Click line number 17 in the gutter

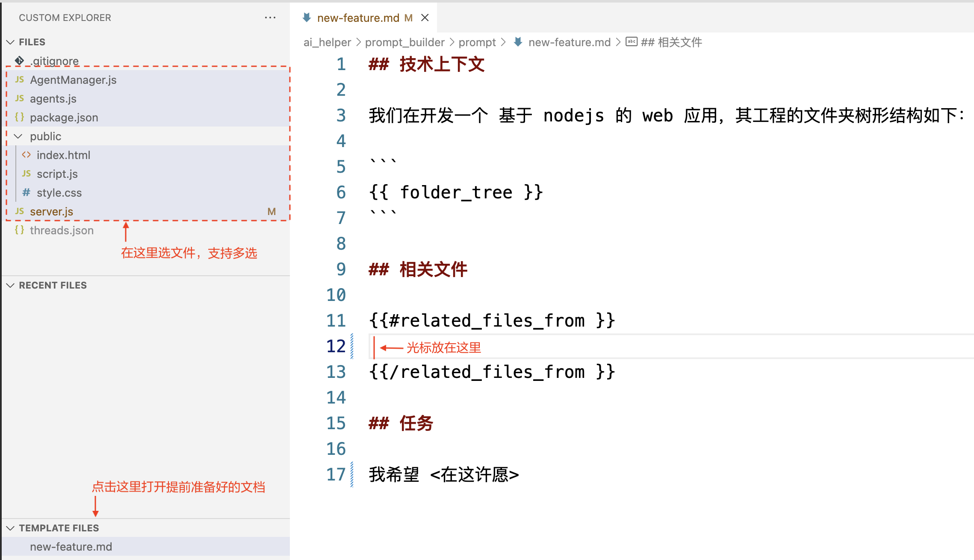click(336, 475)
